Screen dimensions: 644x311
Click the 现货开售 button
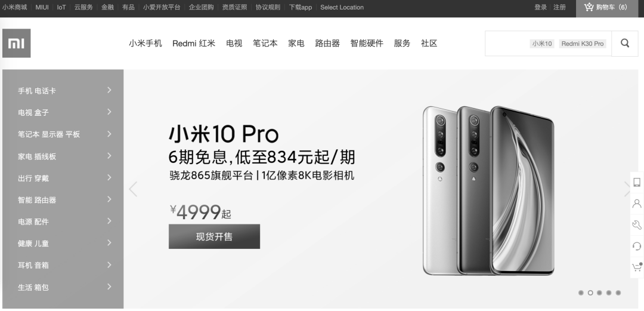215,236
